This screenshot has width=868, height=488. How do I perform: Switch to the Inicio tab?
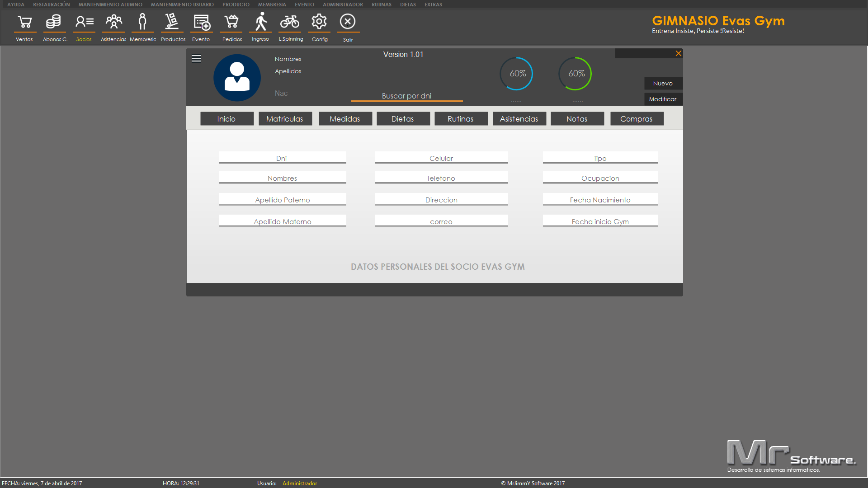click(227, 119)
